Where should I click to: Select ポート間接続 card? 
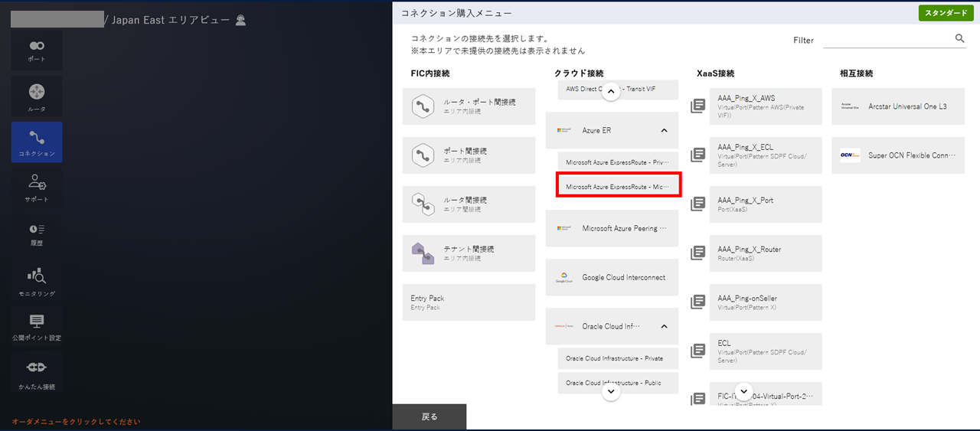tap(469, 155)
